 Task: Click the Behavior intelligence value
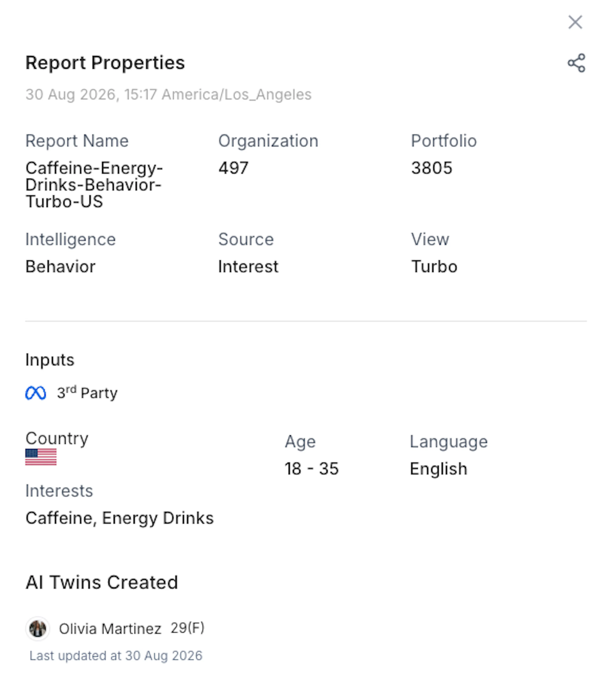(x=61, y=266)
